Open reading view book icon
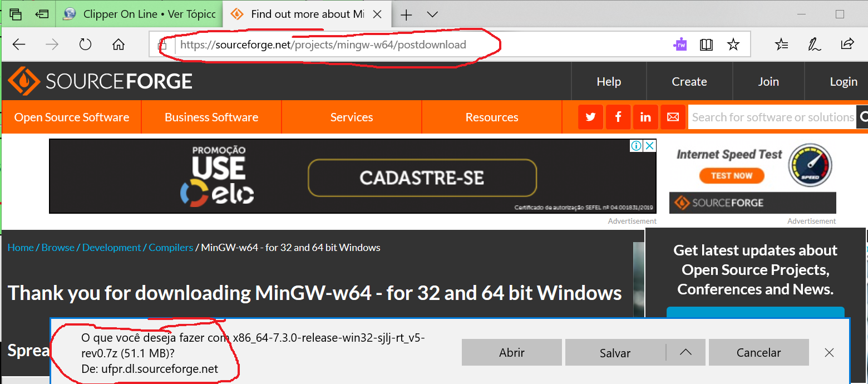 pos(707,45)
